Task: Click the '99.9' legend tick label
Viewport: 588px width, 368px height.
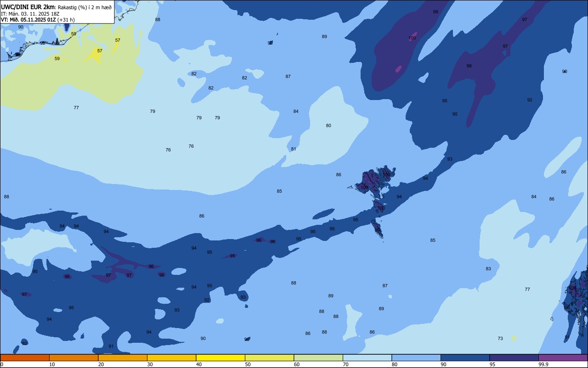Action: [543, 364]
